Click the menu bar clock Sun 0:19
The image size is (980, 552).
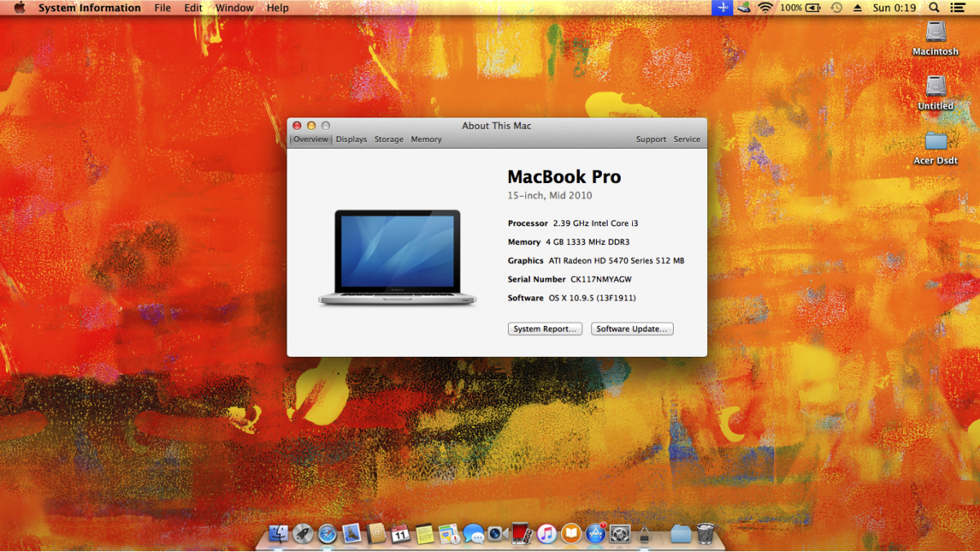894,7
